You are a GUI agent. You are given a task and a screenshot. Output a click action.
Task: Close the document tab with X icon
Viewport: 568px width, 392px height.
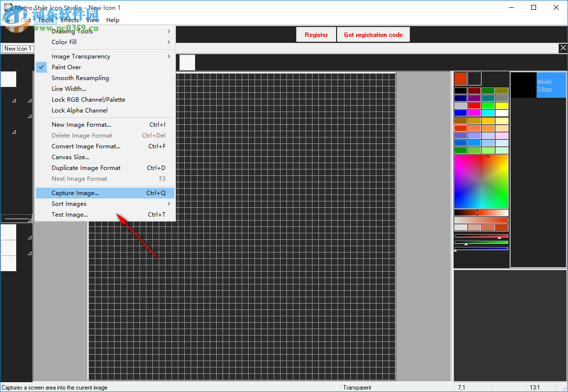pyautogui.click(x=563, y=48)
